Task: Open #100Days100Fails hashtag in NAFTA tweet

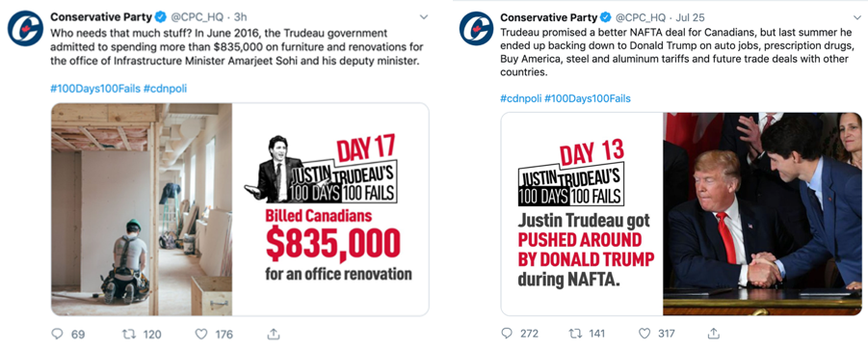Action: click(588, 98)
